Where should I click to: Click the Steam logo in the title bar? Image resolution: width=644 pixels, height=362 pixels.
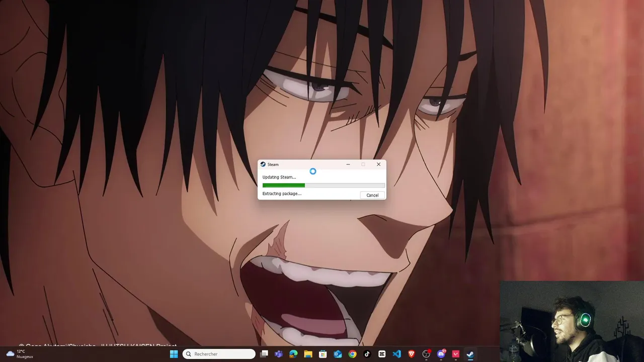[263, 164]
